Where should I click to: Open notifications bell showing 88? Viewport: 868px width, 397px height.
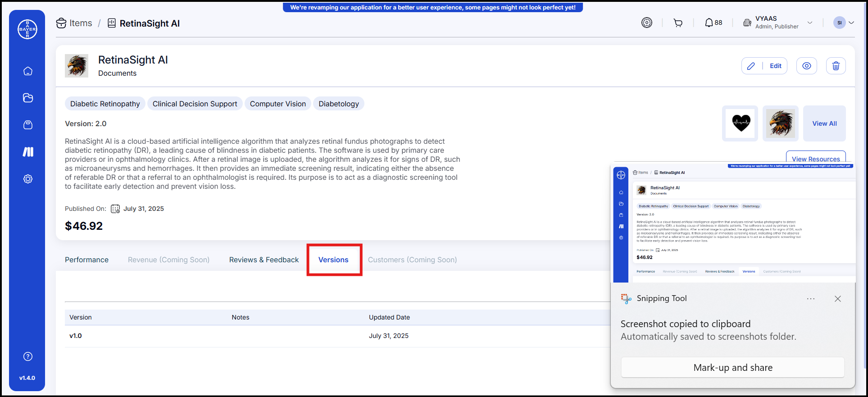713,23
